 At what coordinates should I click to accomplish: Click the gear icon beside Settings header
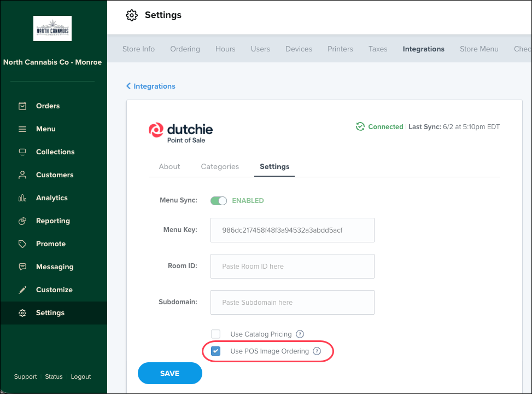(132, 15)
